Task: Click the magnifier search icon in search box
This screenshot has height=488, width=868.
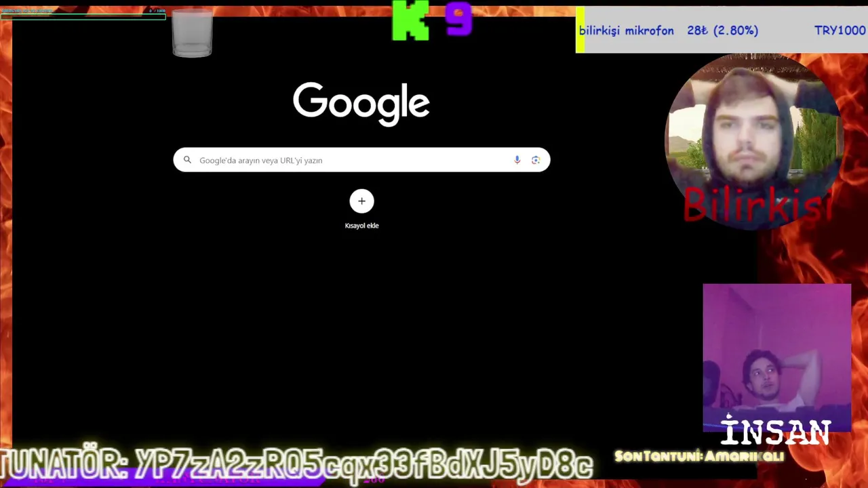Action: tap(187, 160)
